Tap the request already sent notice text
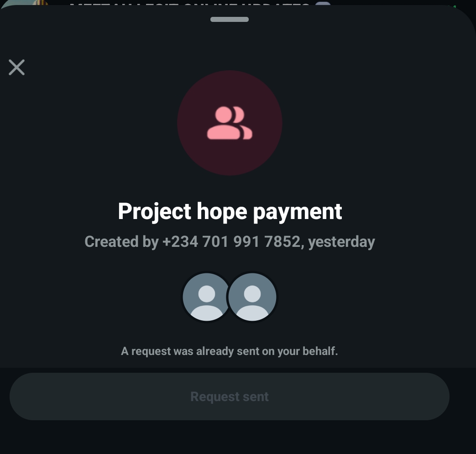 tap(230, 351)
